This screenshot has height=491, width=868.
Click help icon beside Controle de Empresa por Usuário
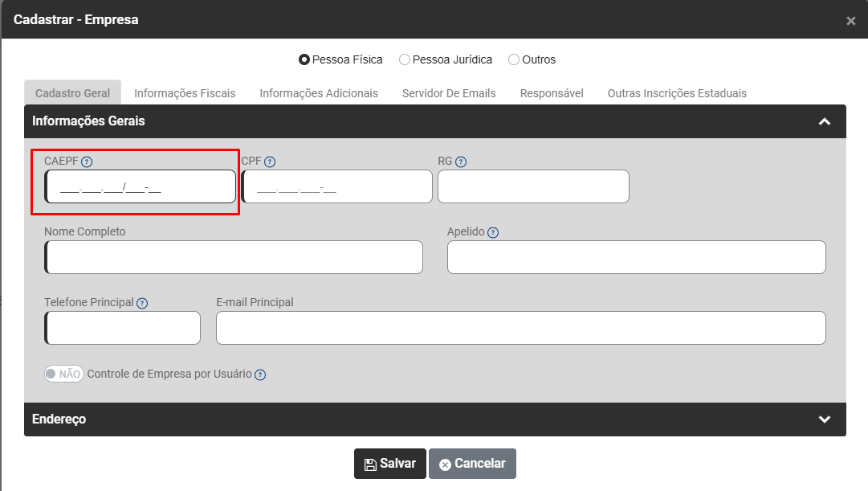(x=260, y=374)
